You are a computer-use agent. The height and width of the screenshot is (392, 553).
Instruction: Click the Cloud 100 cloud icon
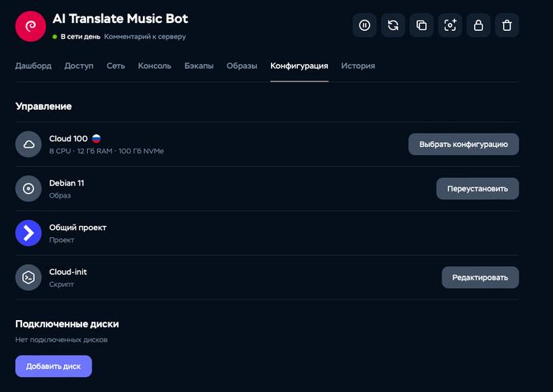(28, 144)
